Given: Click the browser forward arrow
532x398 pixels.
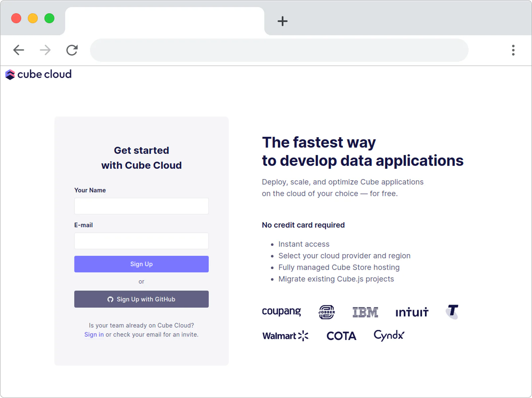Looking at the screenshot, I should click(x=45, y=50).
